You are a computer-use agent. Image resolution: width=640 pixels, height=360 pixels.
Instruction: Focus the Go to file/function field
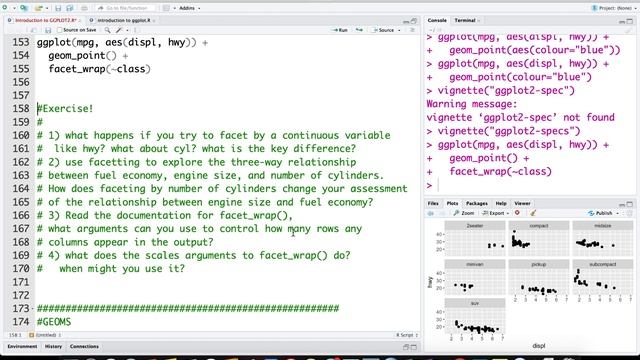(x=126, y=8)
